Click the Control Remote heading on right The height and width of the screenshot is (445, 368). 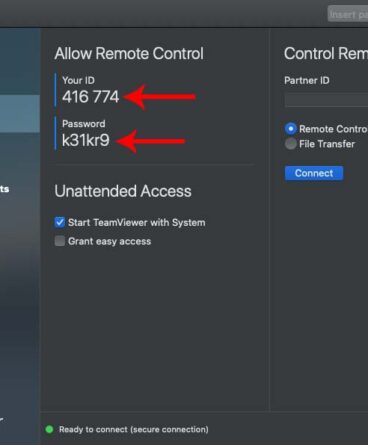pyautogui.click(x=326, y=54)
